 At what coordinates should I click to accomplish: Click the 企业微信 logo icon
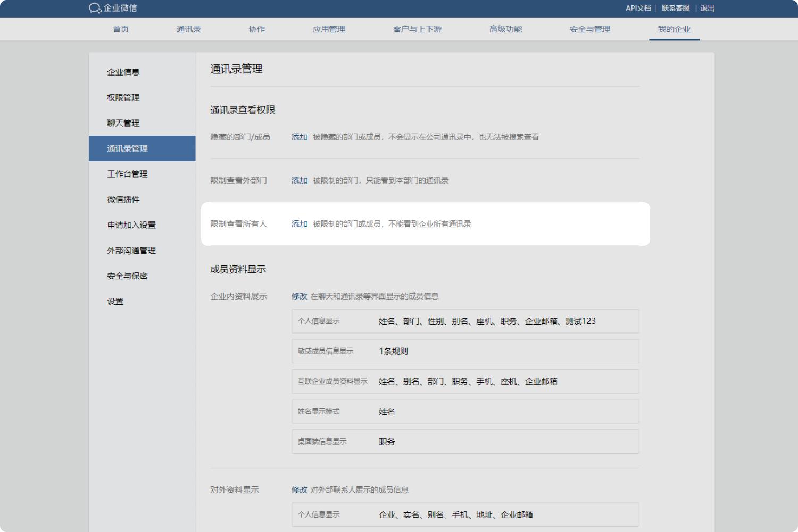pyautogui.click(x=95, y=8)
